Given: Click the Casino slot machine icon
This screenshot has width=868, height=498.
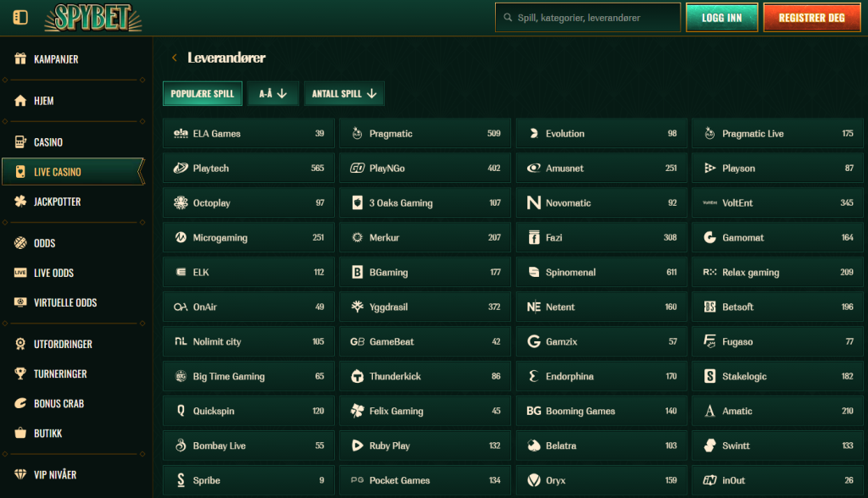Looking at the screenshot, I should pos(20,142).
